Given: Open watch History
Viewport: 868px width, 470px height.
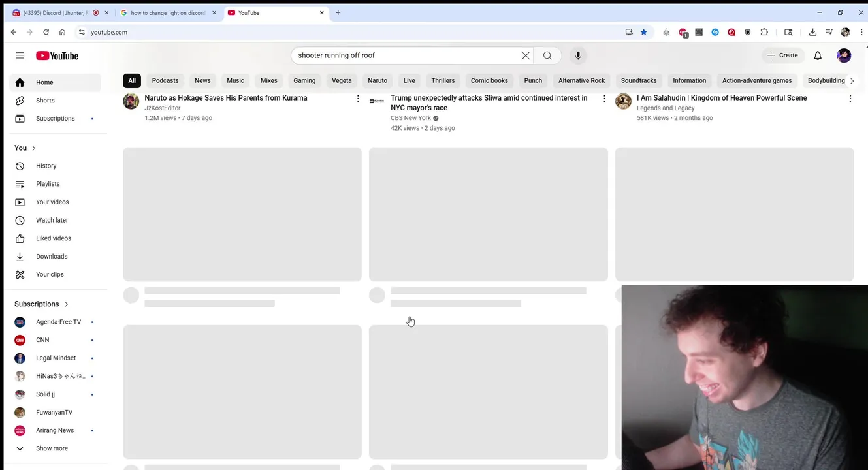Looking at the screenshot, I should pyautogui.click(x=56, y=166).
